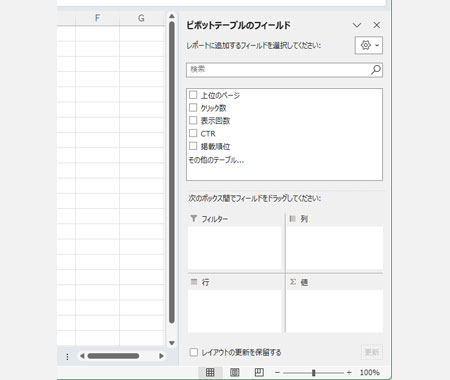
Task: Click the horizontal scroll right arrow
Action: pos(161,356)
